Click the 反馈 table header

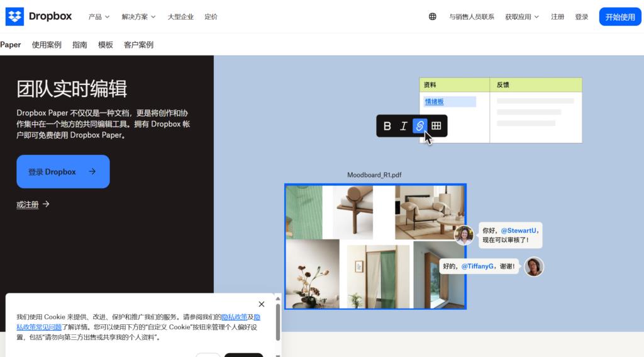tap(502, 85)
